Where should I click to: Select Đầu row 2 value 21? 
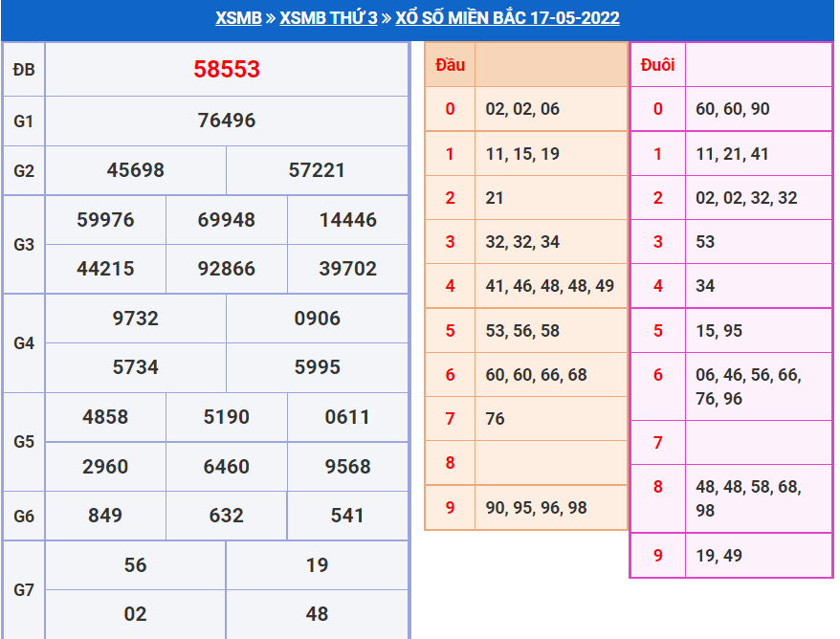tap(495, 198)
